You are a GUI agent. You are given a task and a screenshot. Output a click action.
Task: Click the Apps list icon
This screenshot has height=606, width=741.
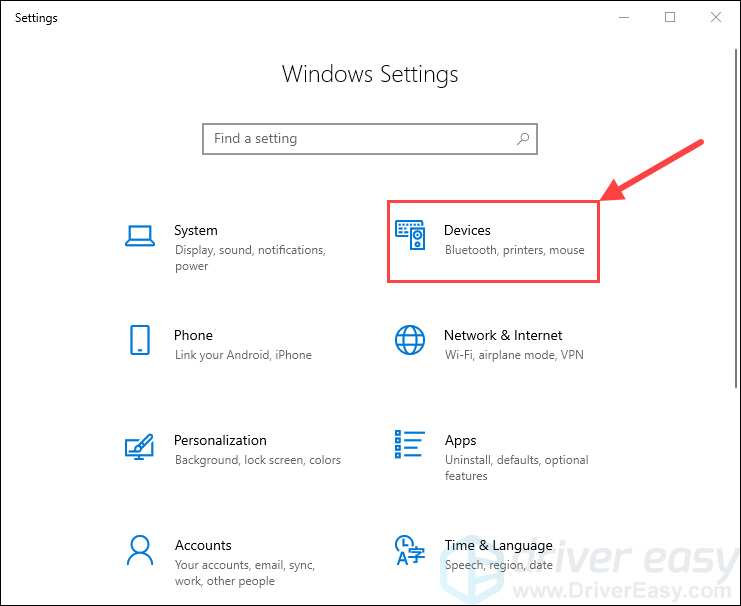click(410, 446)
